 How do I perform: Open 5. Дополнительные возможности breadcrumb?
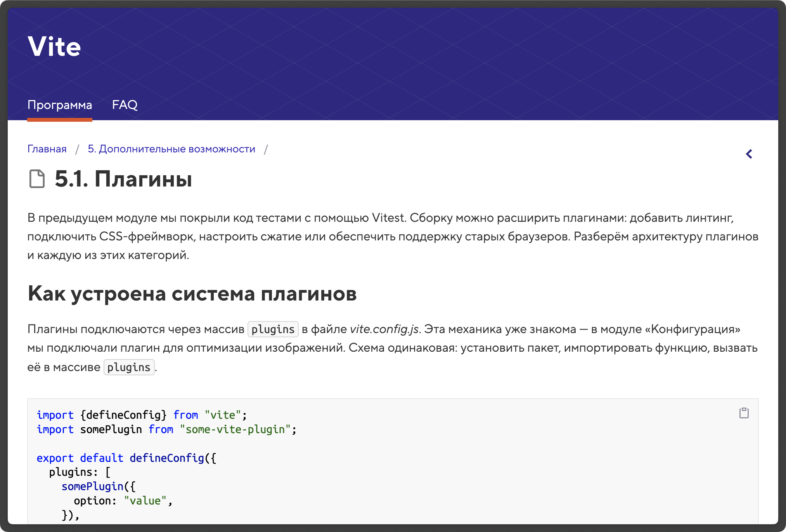point(171,149)
